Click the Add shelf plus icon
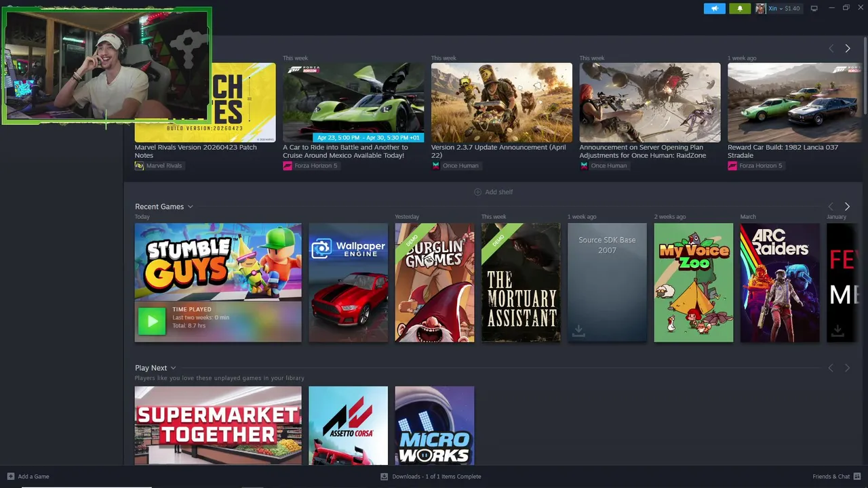The height and width of the screenshot is (488, 868). tap(477, 192)
